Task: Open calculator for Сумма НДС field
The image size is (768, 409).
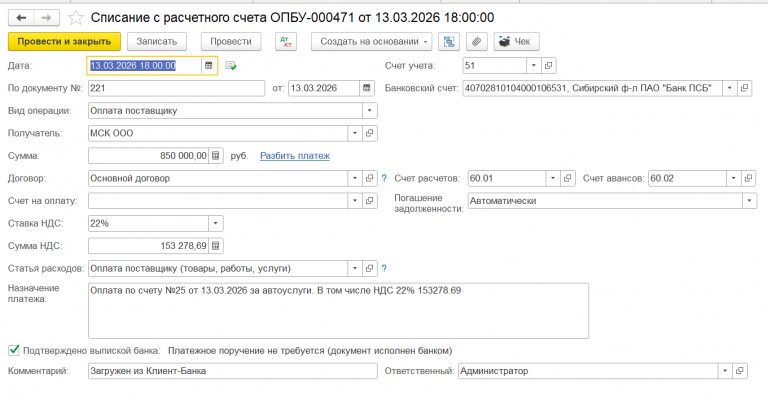Action: point(216,246)
